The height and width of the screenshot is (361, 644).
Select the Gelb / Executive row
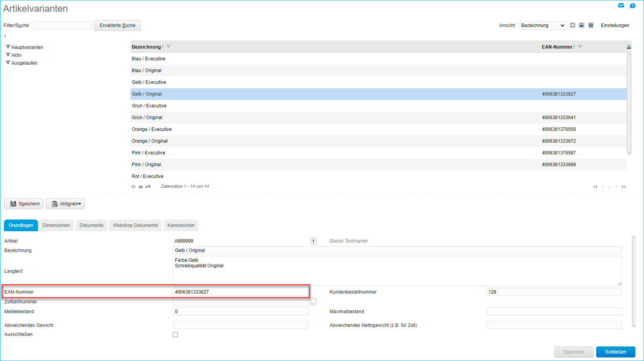point(378,82)
